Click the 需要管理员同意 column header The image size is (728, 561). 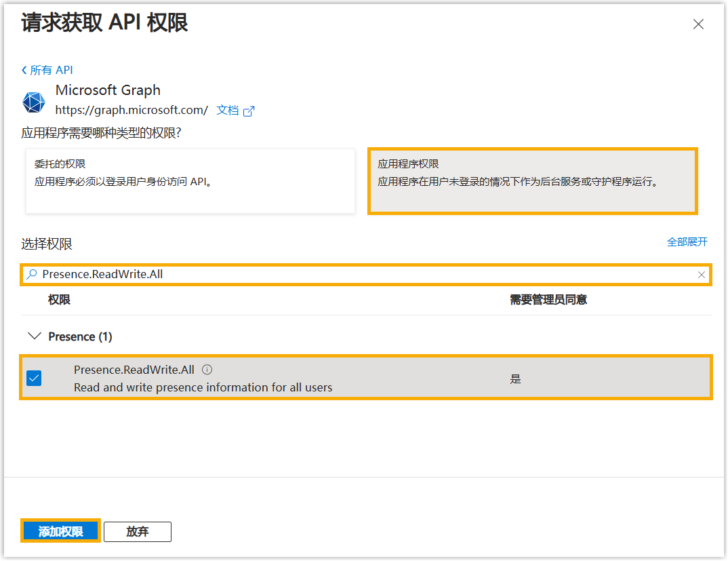click(x=548, y=299)
